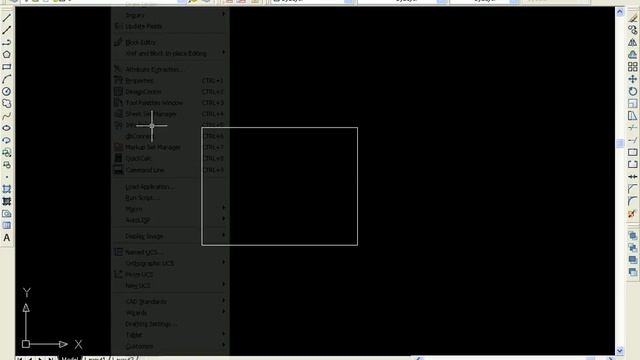Expand the Macro submenu arrow
The image size is (640, 360).
point(223,208)
